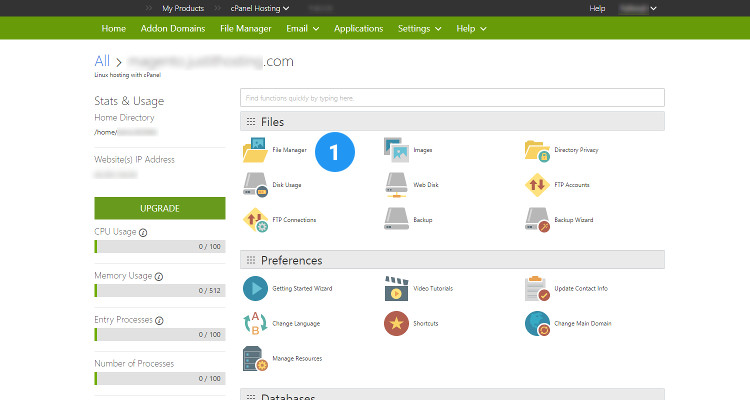Click the Entry Processes info icon
Screen dimensions: 750x400
[159, 321]
